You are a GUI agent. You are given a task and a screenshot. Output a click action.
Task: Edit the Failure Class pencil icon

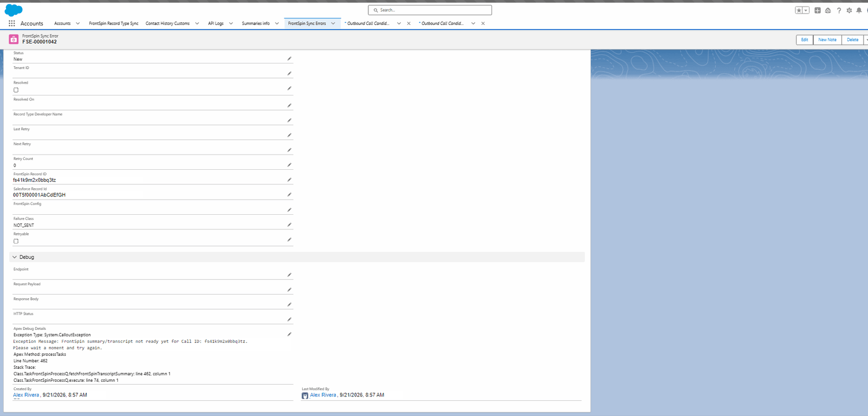tap(289, 225)
